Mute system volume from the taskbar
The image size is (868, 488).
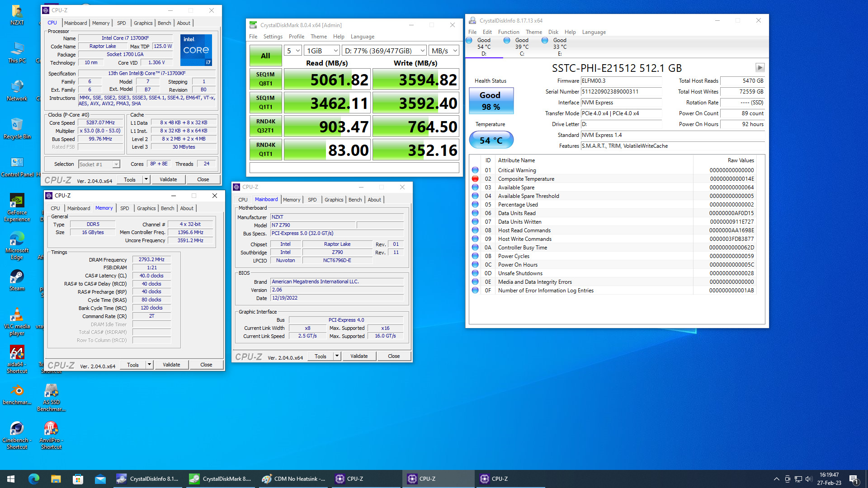coord(810,479)
